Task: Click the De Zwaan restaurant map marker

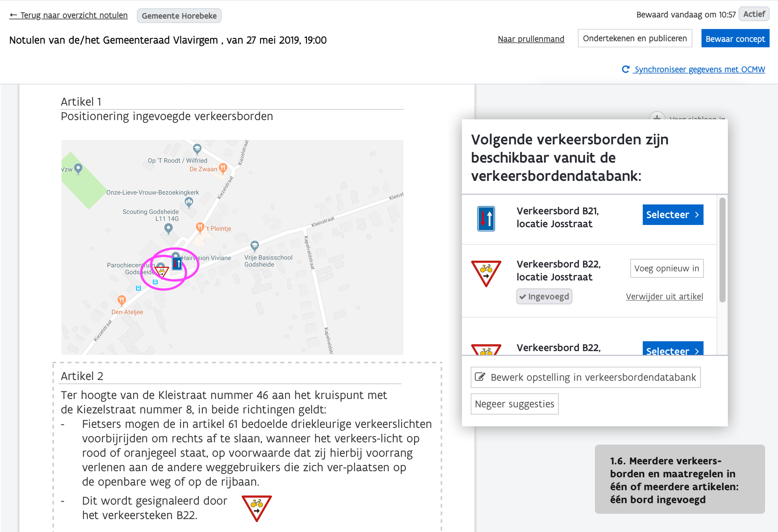Action: coord(223,168)
